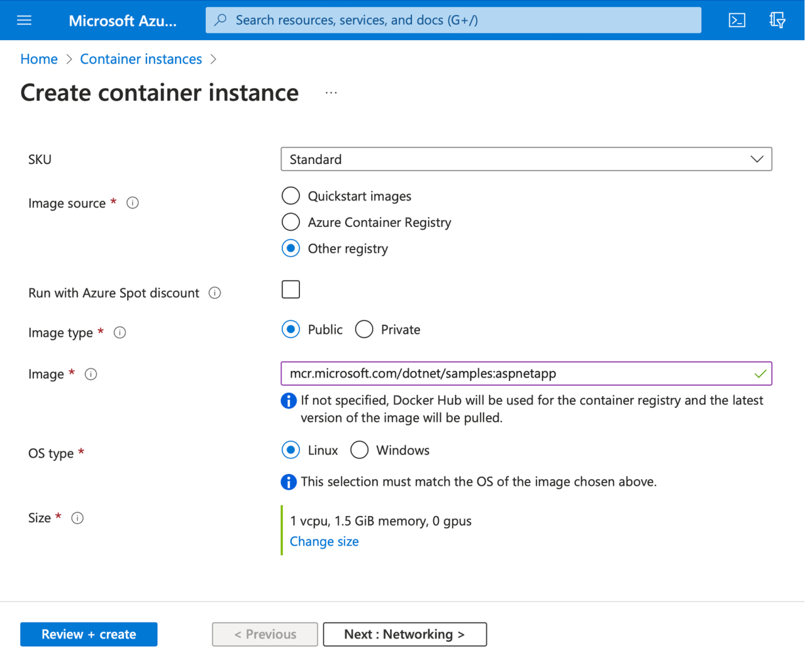Expand the breadcrumb chevron after Home
Viewport: 805px width, 672px height.
67,58
